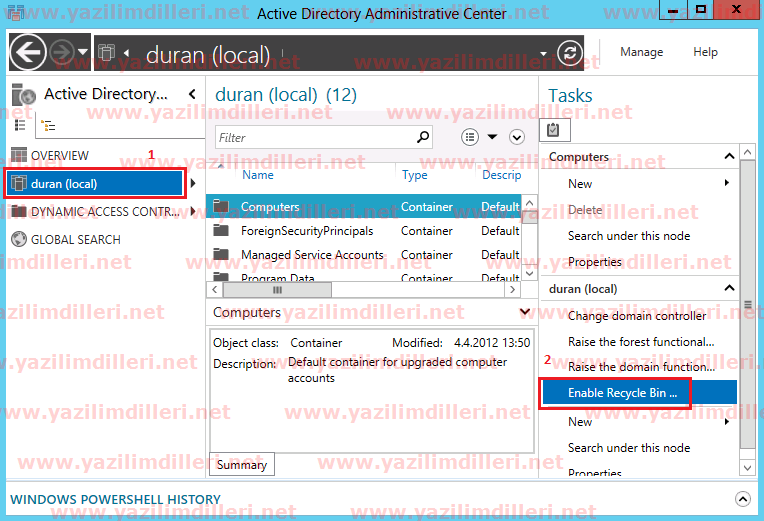Click the magnifier icon in the Filter box
764x521 pixels.
(423, 137)
